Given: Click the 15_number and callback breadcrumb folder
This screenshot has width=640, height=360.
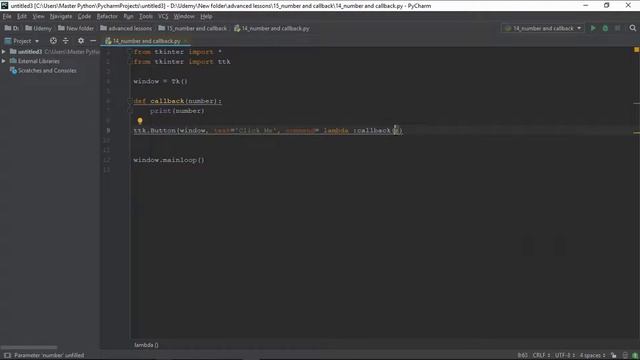Looking at the screenshot, I should (193, 28).
